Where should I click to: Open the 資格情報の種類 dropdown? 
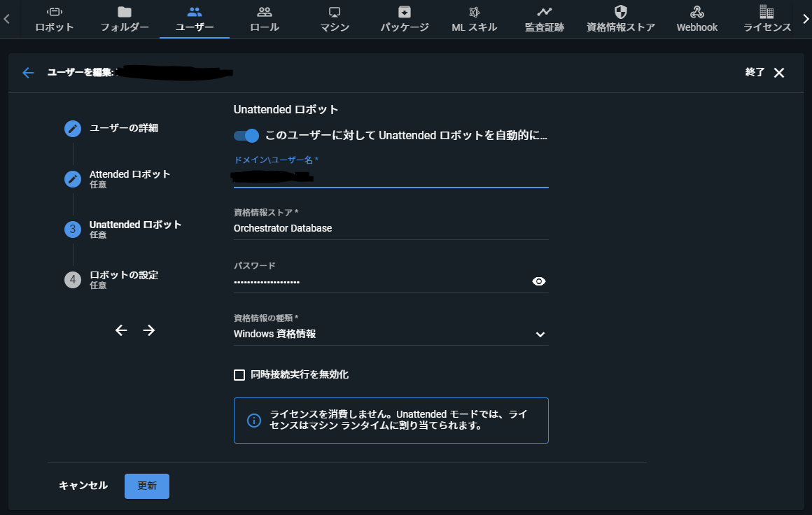[540, 334]
